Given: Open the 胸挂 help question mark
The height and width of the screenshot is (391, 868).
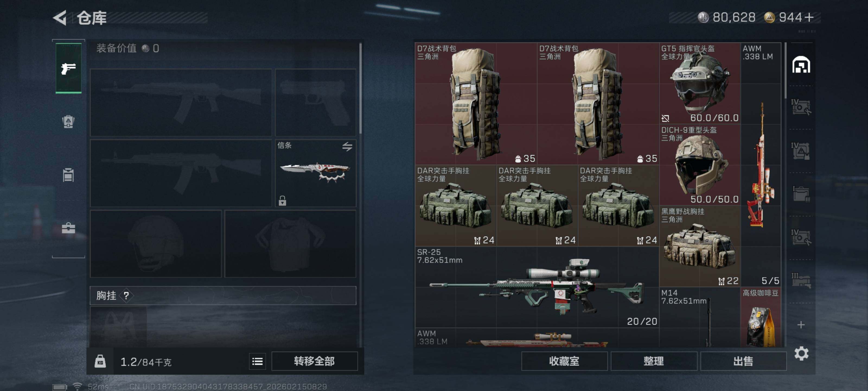Looking at the screenshot, I should 126,296.
